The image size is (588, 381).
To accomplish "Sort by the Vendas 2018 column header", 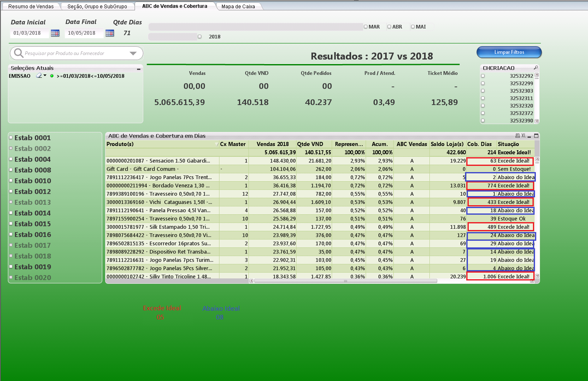I will (x=272, y=144).
